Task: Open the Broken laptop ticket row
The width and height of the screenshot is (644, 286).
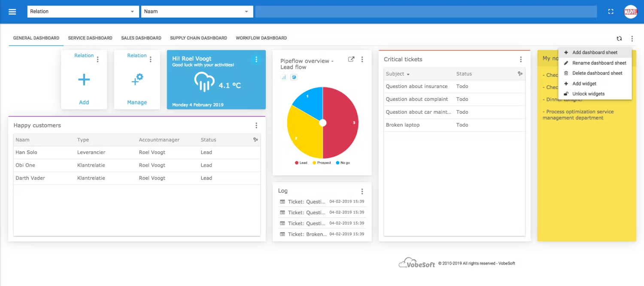Action: click(x=455, y=125)
